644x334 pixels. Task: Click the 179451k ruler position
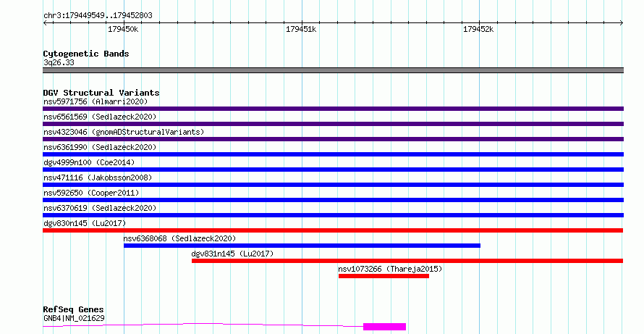click(x=301, y=29)
